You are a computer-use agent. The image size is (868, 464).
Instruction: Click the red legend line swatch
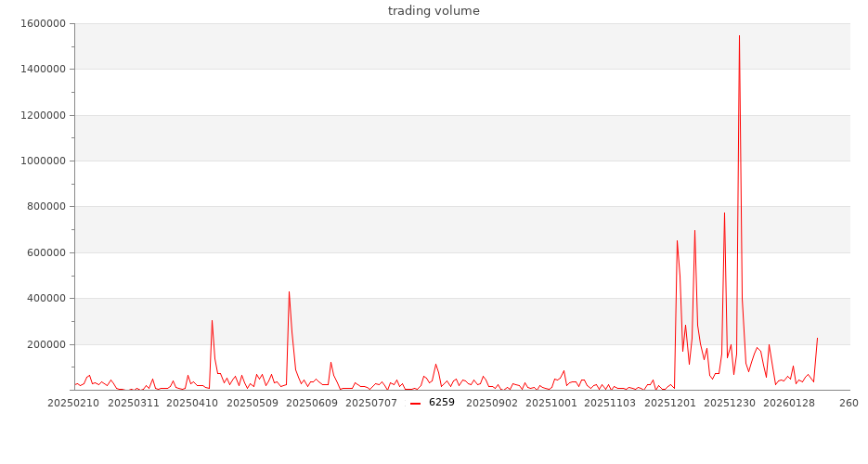coord(415,403)
